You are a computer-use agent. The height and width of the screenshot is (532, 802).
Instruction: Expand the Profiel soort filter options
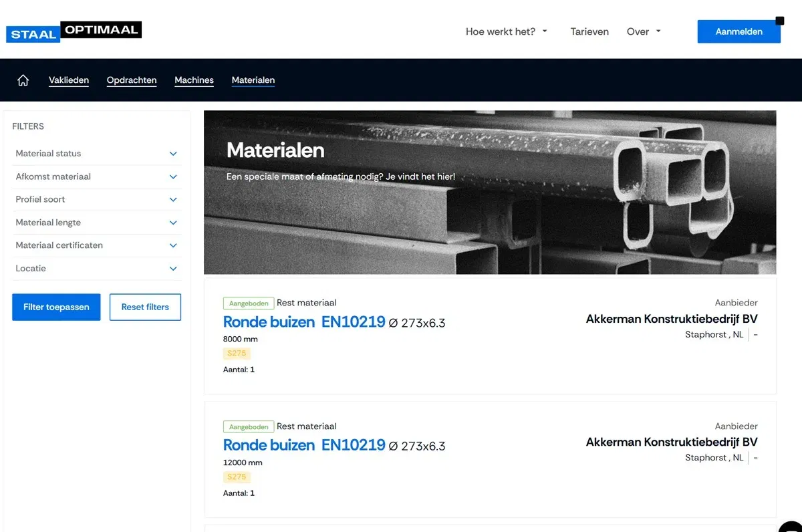96,199
